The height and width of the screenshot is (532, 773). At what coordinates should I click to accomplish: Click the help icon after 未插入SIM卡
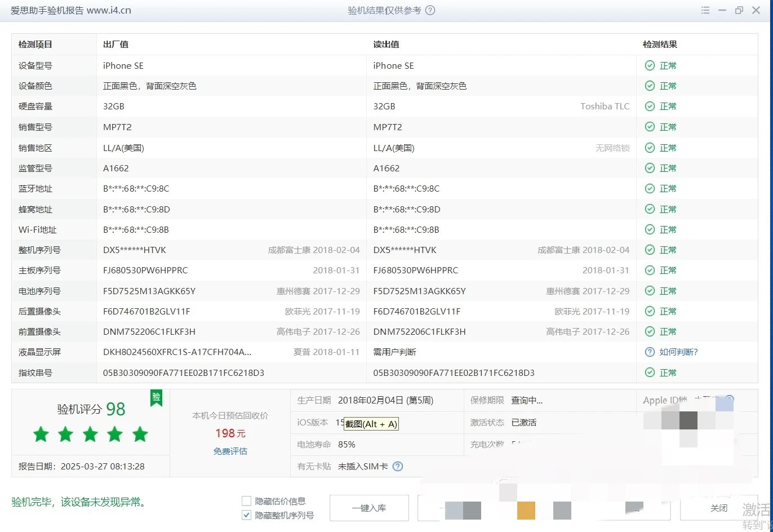click(x=398, y=466)
